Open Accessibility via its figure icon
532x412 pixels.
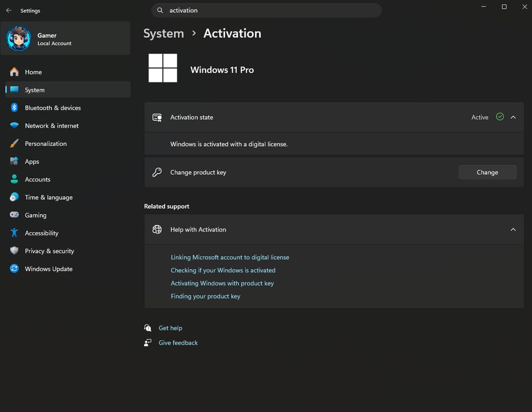tap(14, 233)
